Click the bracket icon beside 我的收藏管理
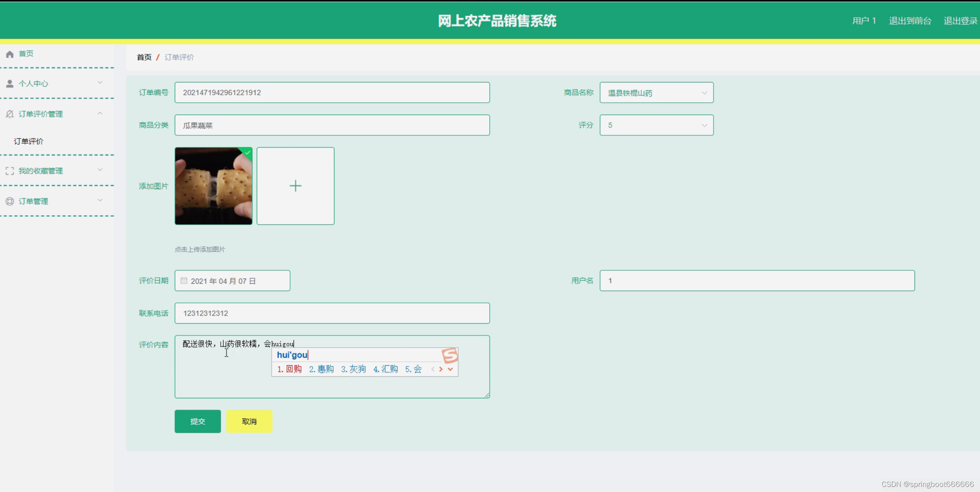The width and height of the screenshot is (980, 492). point(10,171)
